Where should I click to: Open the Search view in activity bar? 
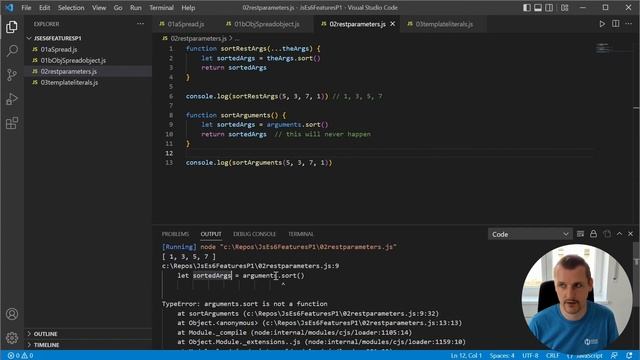pyautogui.click(x=12, y=51)
